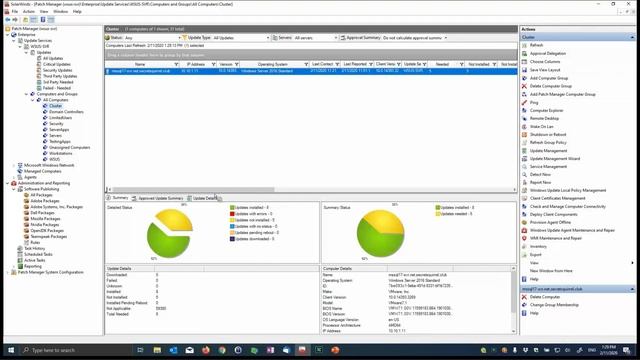
Task: Click the Export action icon
Action: pos(524,255)
